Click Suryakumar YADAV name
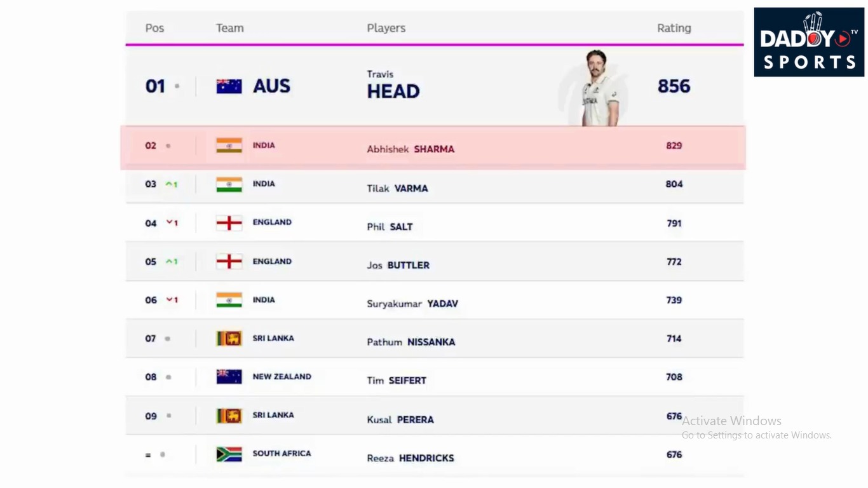The height and width of the screenshot is (488, 868). (412, 304)
